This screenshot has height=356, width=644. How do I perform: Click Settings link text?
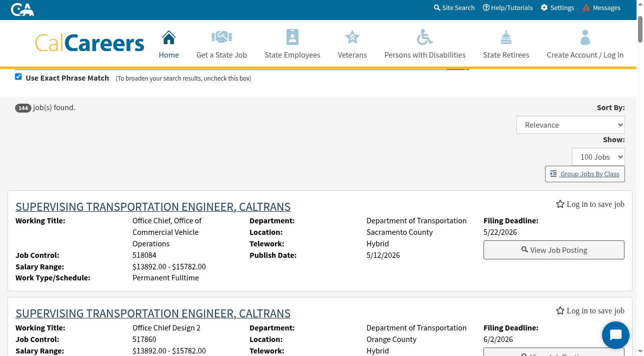coord(562,8)
